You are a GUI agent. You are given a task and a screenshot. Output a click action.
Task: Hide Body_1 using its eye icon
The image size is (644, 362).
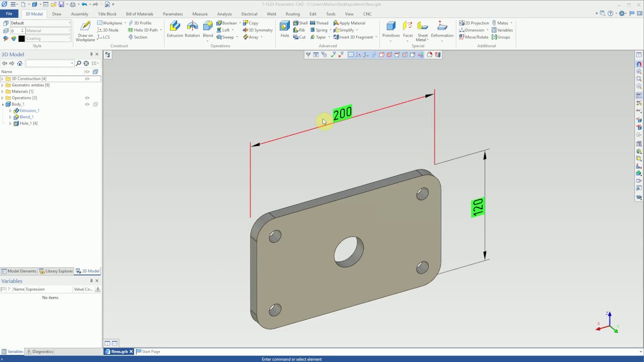(x=87, y=104)
